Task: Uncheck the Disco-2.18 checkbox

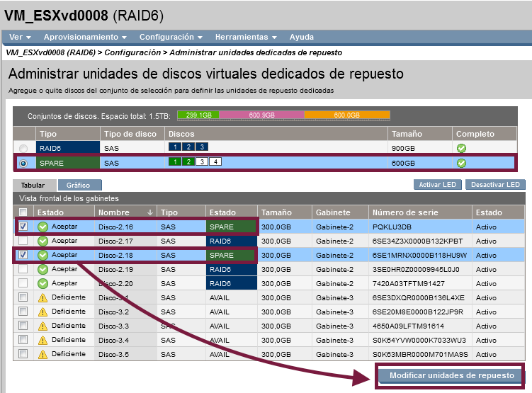Action: [23, 255]
